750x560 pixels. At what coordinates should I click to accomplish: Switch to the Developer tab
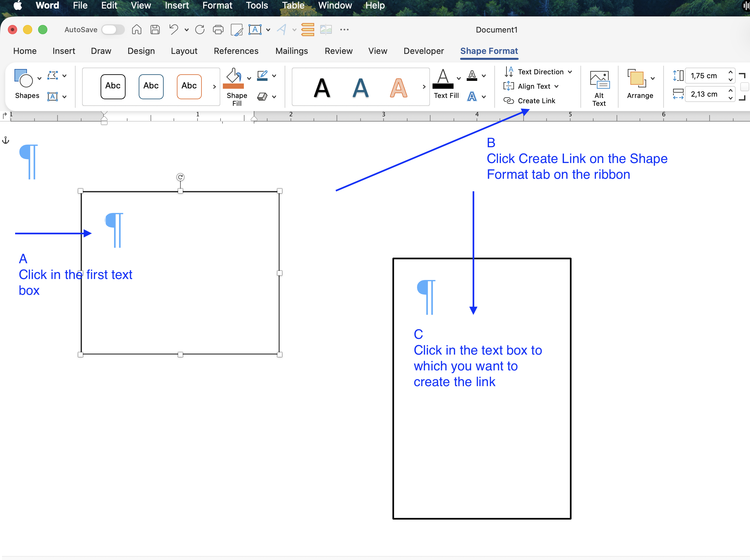pos(424,51)
